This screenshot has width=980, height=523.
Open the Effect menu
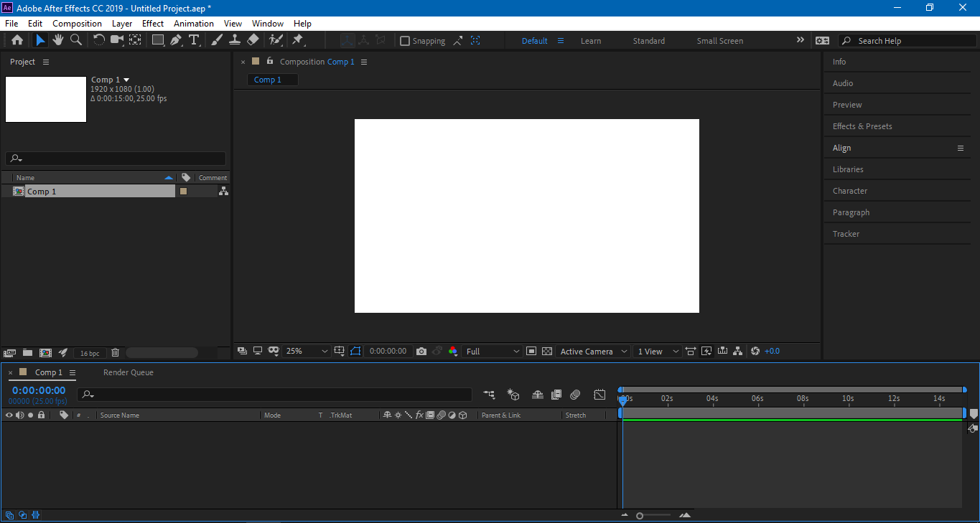pyautogui.click(x=153, y=24)
